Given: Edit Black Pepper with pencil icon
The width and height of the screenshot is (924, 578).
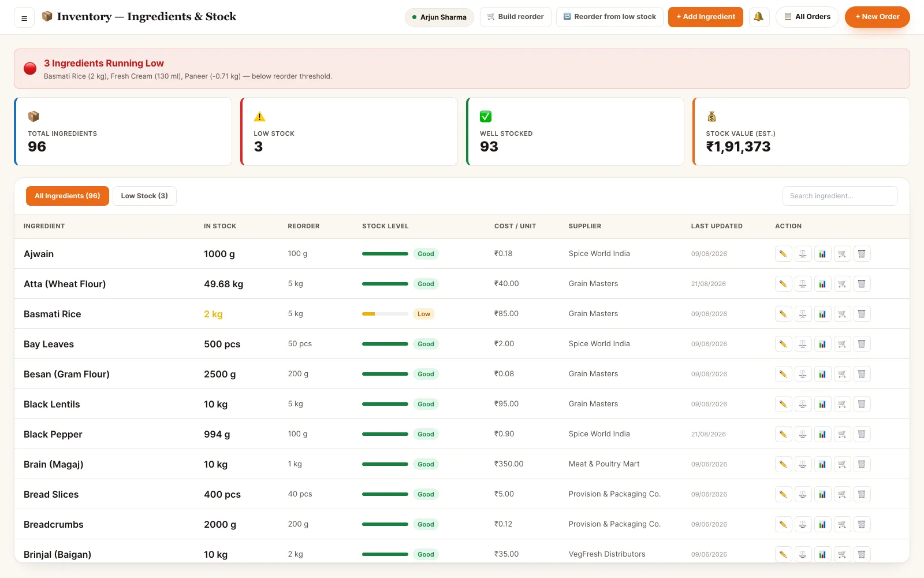Looking at the screenshot, I should pos(783,434).
